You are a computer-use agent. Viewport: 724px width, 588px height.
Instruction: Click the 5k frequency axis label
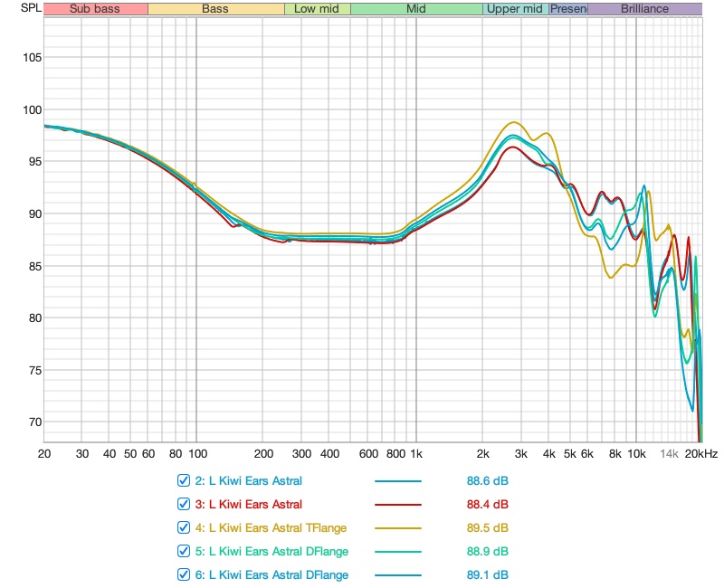pyautogui.click(x=570, y=454)
